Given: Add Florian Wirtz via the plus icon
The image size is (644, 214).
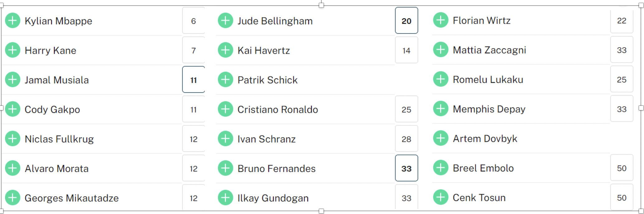Looking at the screenshot, I should pos(440,20).
